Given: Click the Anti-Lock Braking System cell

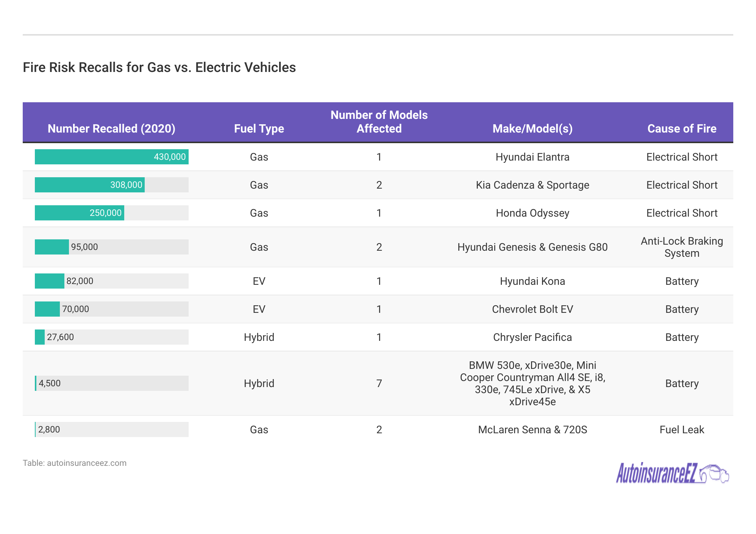Looking at the screenshot, I should pos(681,247).
